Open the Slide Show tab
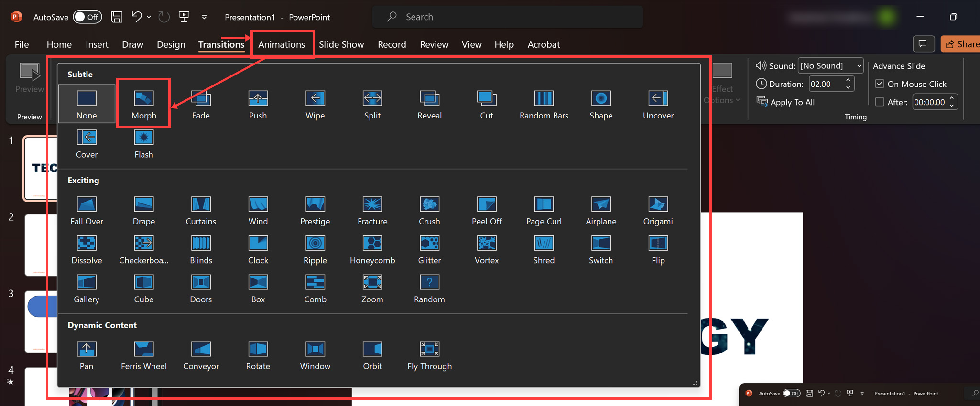 tap(341, 44)
